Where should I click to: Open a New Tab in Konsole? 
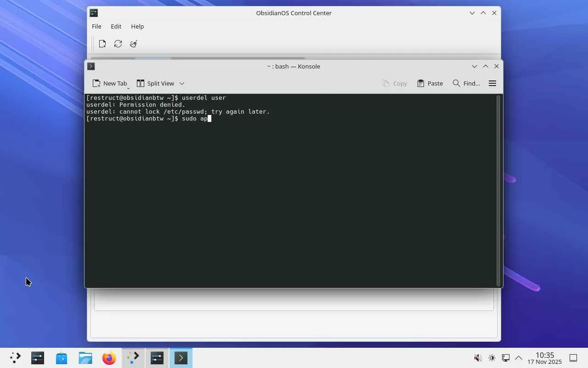pos(110,83)
